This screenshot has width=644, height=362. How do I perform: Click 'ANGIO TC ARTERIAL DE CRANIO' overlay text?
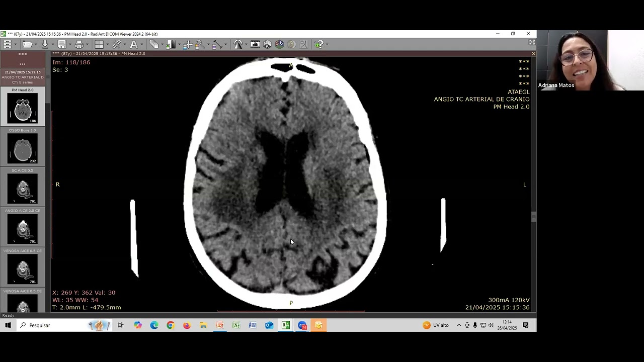(481, 100)
